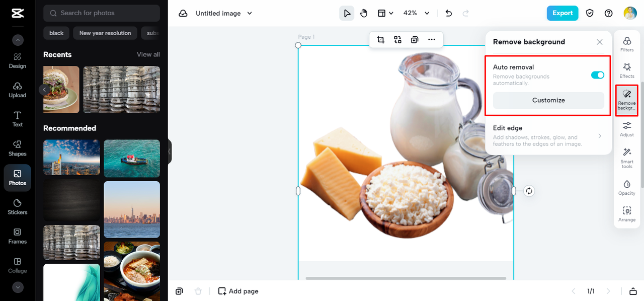Choose the Hand pan tool
Image resolution: width=644 pixels, height=301 pixels.
click(x=364, y=14)
